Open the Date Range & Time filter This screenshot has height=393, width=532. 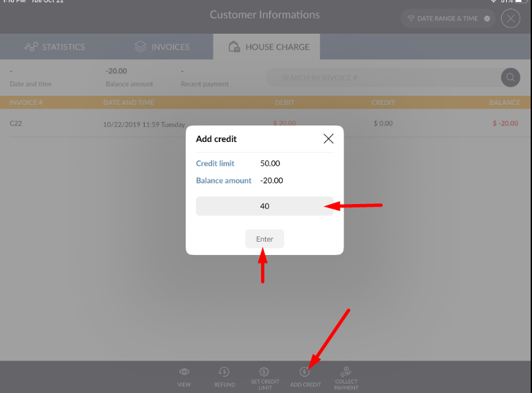pyautogui.click(x=443, y=18)
